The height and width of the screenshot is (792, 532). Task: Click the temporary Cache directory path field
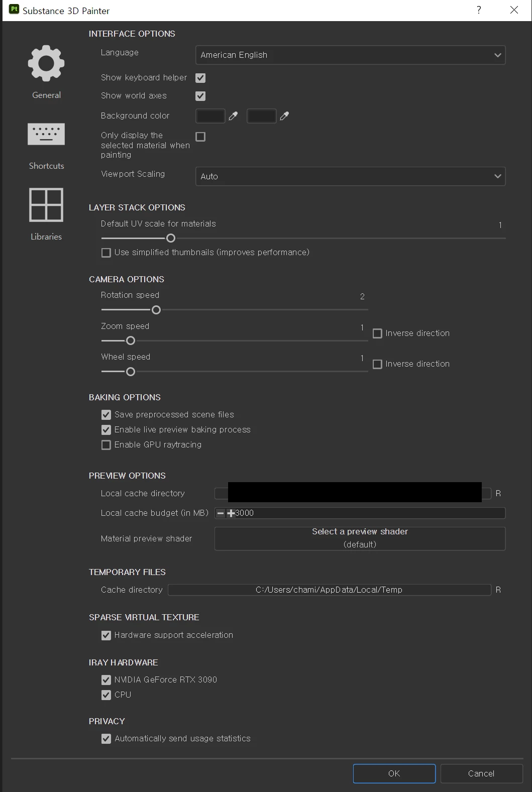(329, 590)
